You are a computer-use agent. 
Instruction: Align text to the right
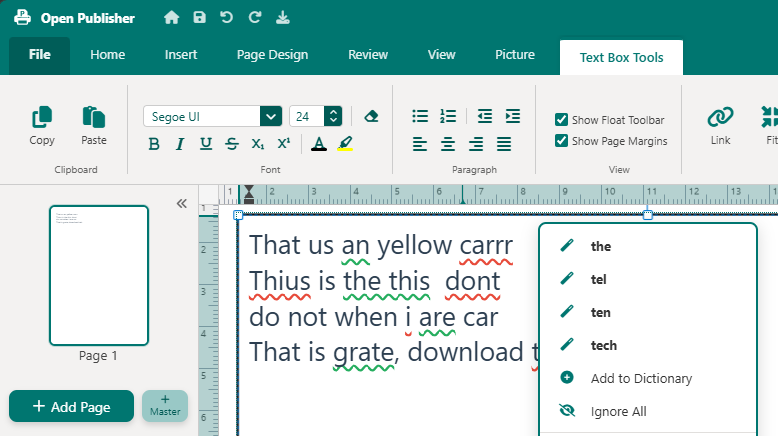coord(476,144)
